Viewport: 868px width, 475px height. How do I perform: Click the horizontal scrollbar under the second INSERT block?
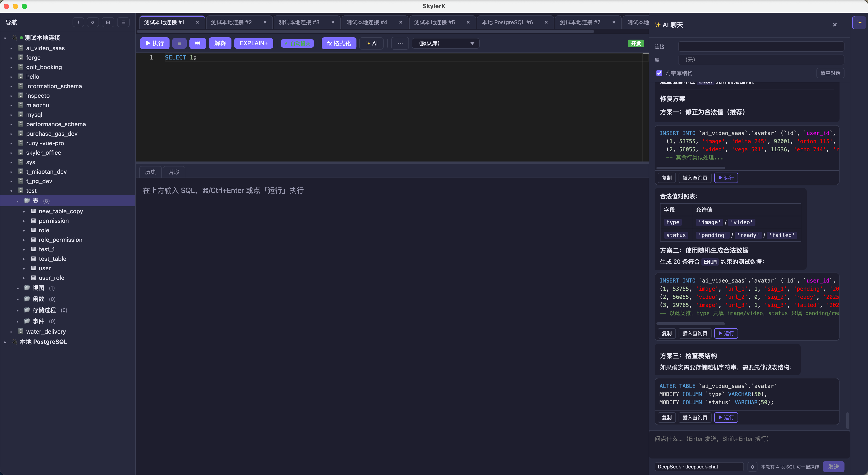click(x=690, y=324)
